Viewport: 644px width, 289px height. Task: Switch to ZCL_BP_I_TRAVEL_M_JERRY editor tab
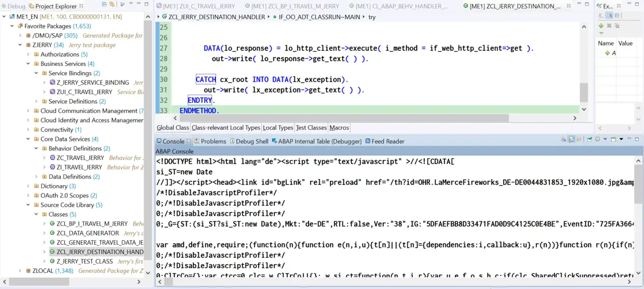tap(291, 6)
